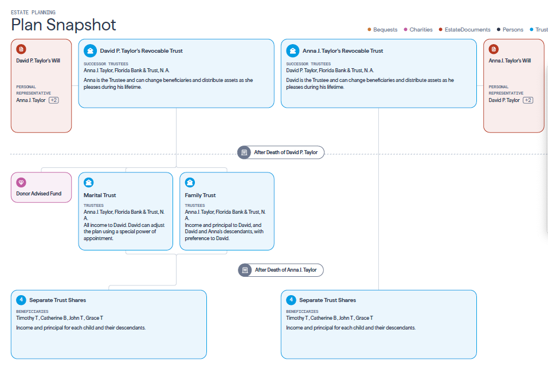Select the left Separate Trust Shares count badge

21,300
